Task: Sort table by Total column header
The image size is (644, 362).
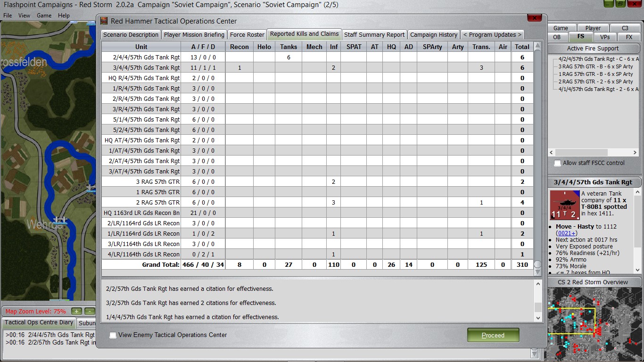Action: [x=522, y=47]
